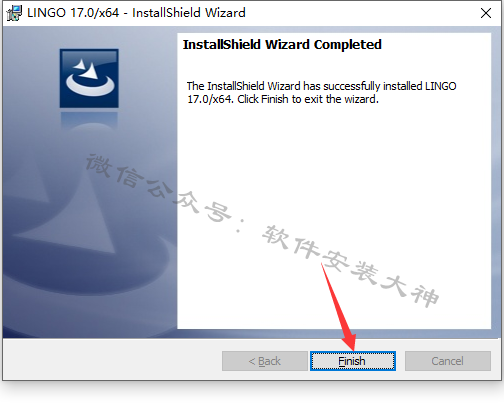
Task: Click the blue banner panel background
Action: click(x=33, y=83)
